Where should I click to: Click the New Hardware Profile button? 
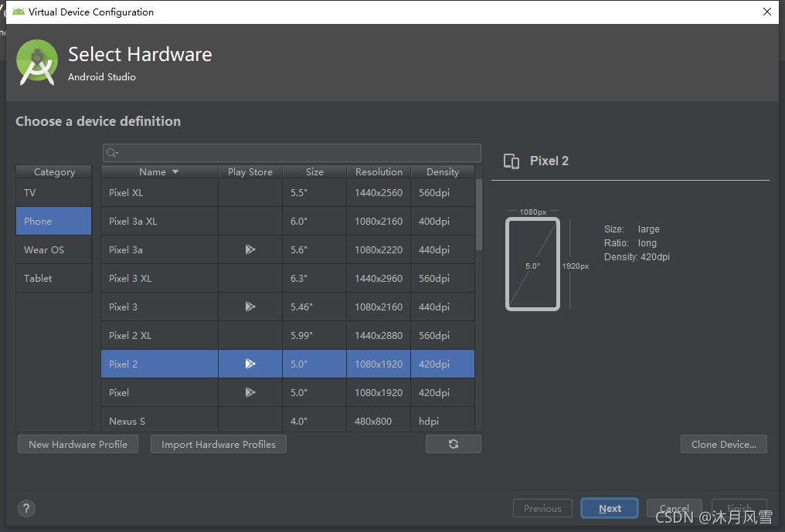point(78,444)
